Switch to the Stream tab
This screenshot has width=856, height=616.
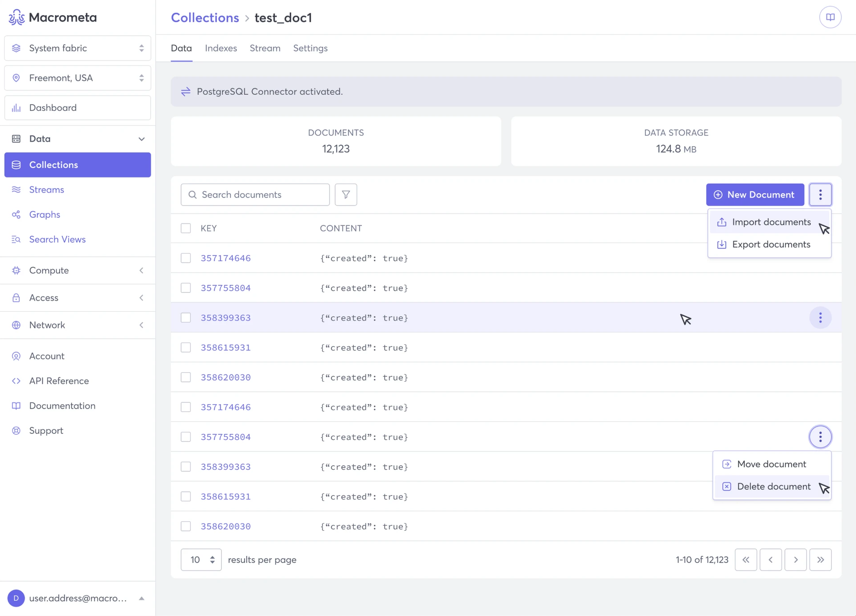(265, 48)
